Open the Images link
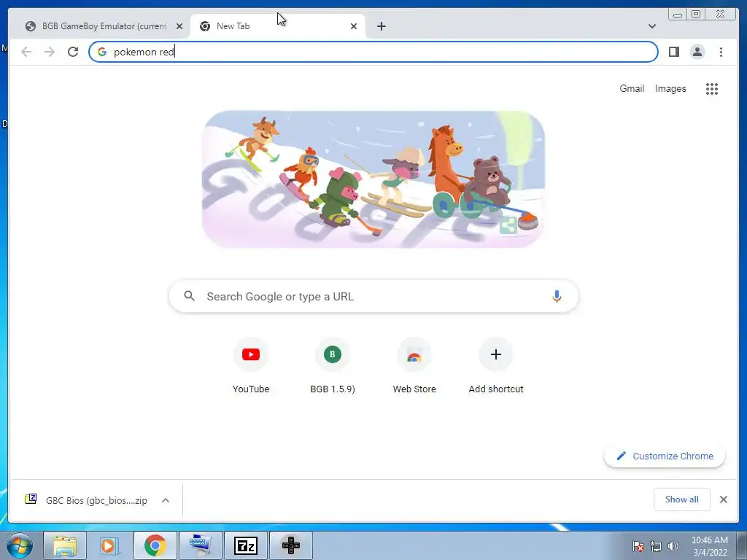 670,88
